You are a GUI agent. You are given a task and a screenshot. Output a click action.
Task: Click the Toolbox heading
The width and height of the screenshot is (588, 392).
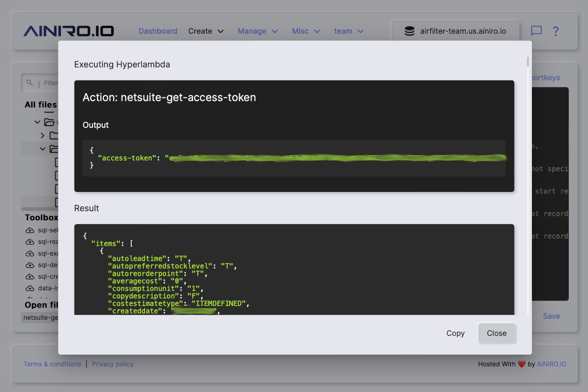point(41,217)
